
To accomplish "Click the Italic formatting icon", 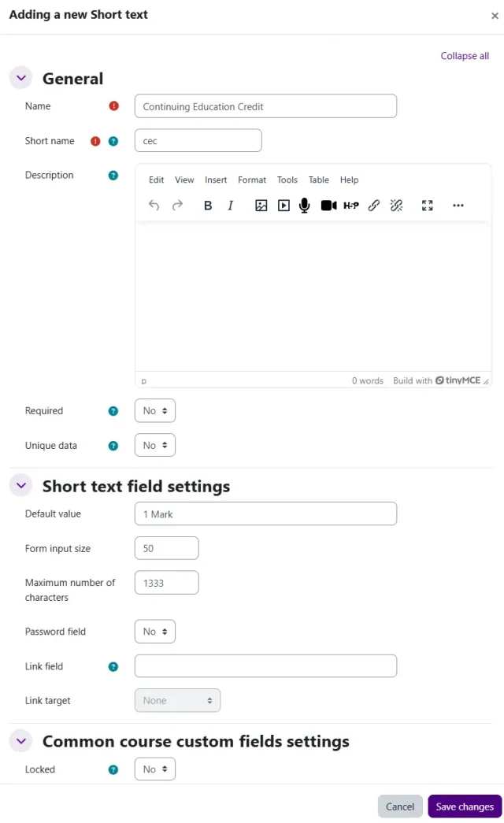I will pyautogui.click(x=231, y=206).
